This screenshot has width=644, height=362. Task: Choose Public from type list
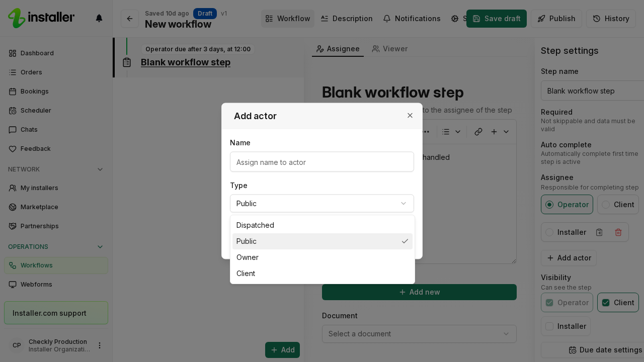(x=323, y=241)
